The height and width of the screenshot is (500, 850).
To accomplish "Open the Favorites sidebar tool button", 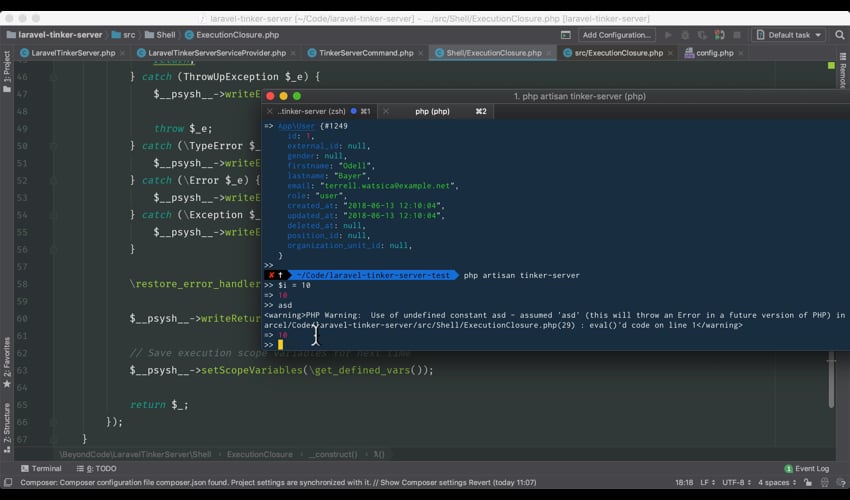I will tap(7, 362).
